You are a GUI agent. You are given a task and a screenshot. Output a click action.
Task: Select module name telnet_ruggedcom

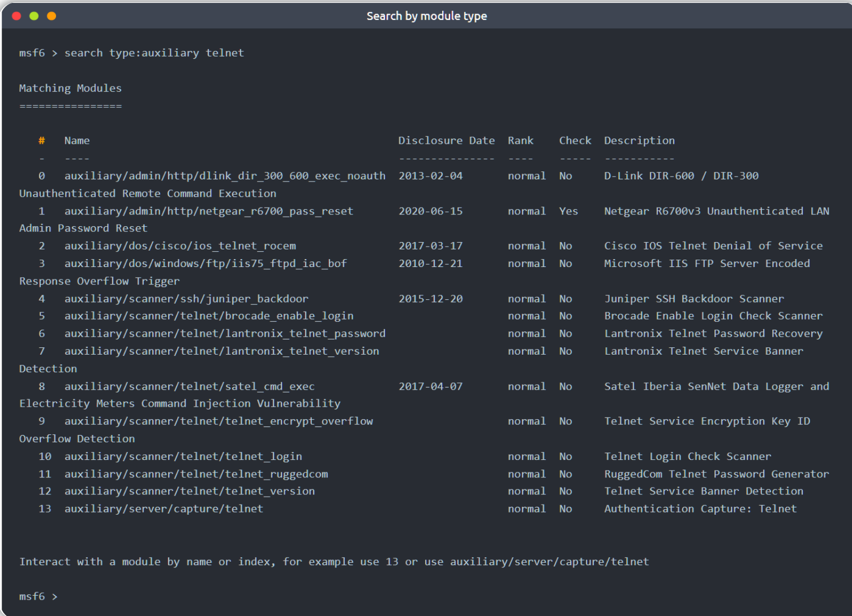click(196, 474)
